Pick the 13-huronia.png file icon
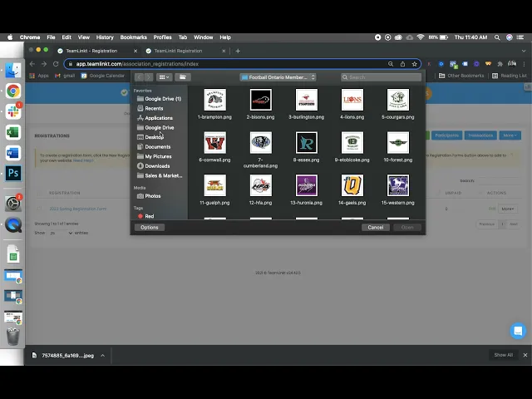The height and width of the screenshot is (399, 532). pos(307,185)
